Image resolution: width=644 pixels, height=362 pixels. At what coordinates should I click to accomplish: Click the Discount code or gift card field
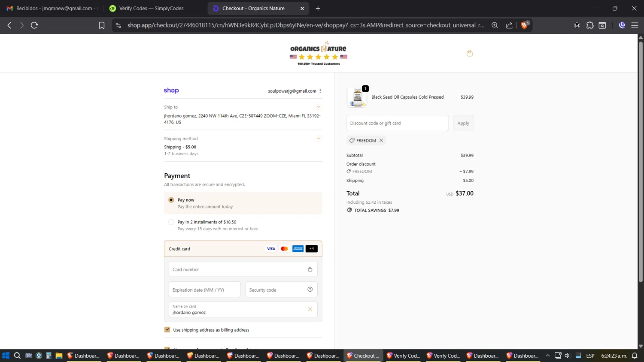398,123
